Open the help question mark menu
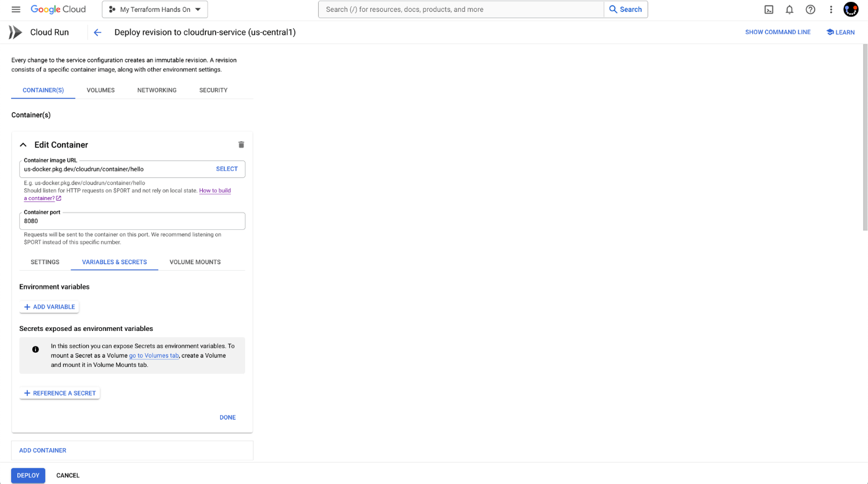Image resolution: width=868 pixels, height=484 pixels. tap(810, 9)
